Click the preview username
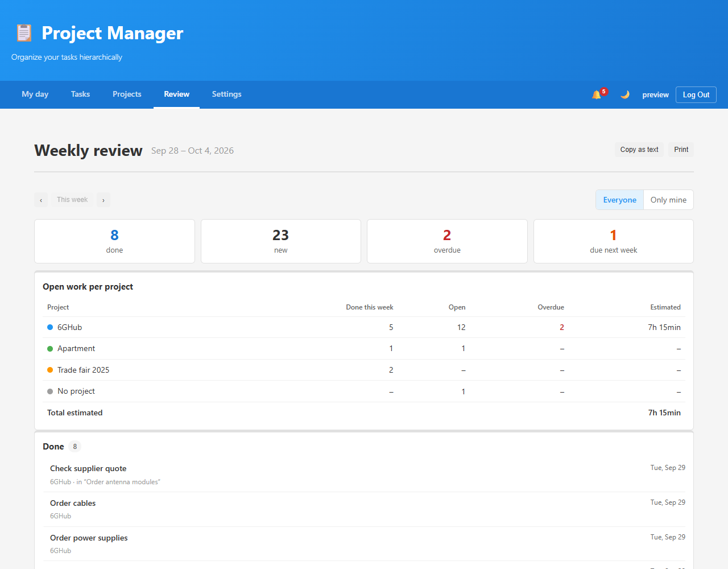The image size is (728, 569). 655,95
